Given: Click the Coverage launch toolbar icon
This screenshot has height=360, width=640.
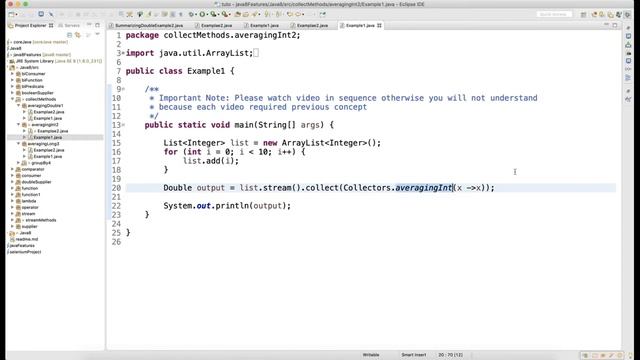Looking at the screenshot, I should 213,14.
